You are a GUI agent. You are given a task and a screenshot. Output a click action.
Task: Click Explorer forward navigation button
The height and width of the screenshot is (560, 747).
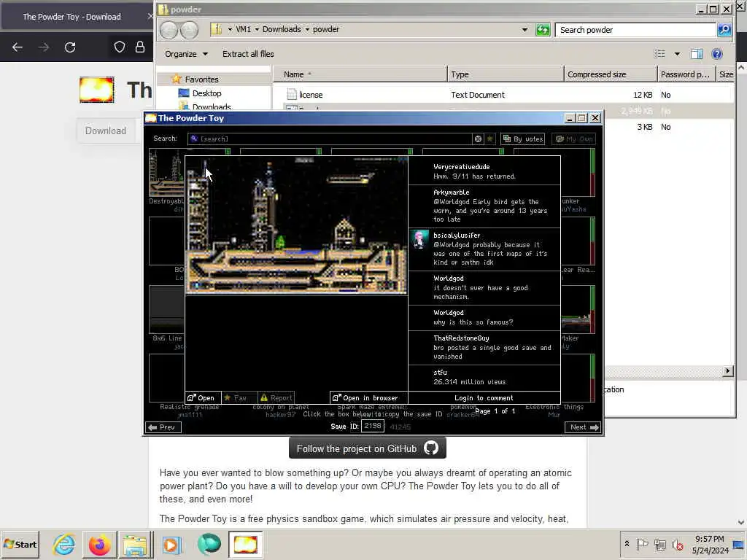coord(189,30)
